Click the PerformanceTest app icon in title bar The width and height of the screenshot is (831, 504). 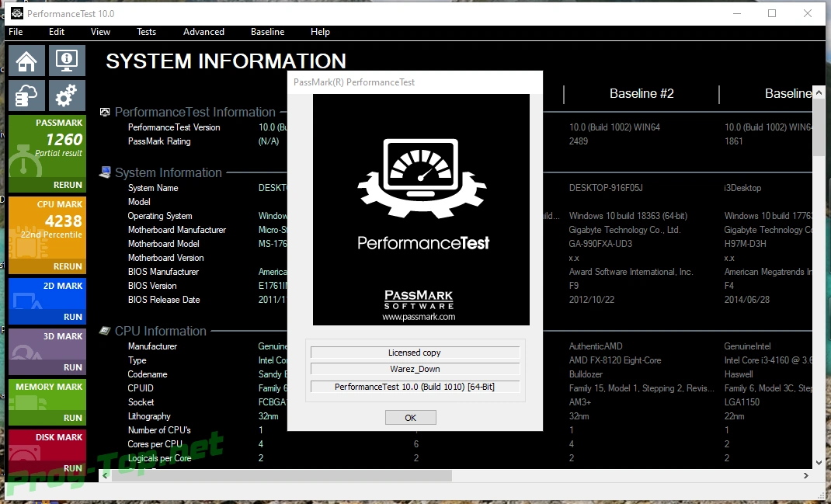point(16,13)
